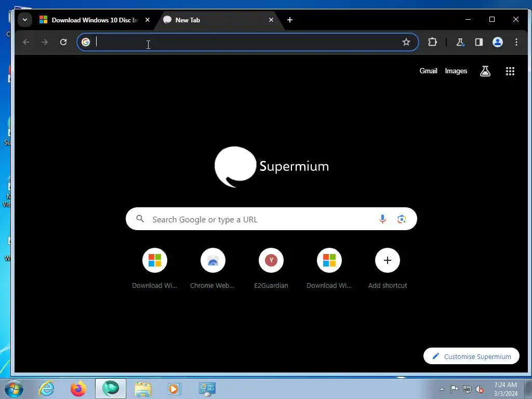Close the New Tab tab
Viewport: 532px width, 399px height.
coord(271,20)
